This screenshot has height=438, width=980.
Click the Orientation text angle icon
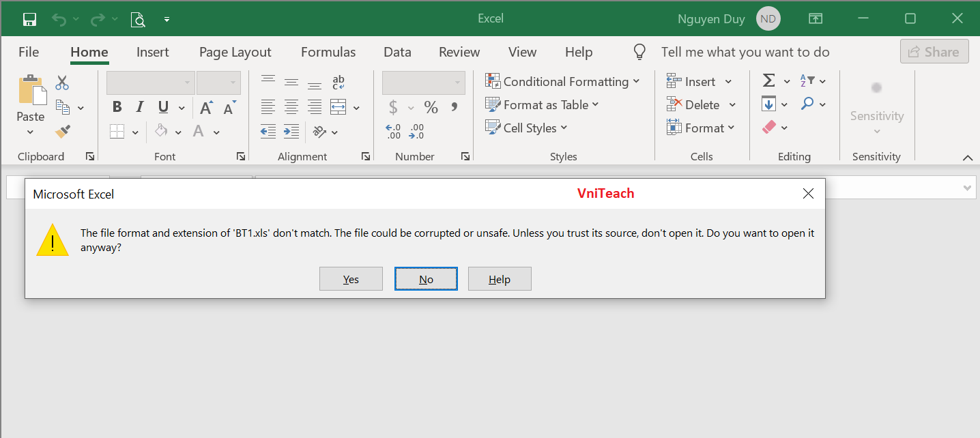[319, 131]
